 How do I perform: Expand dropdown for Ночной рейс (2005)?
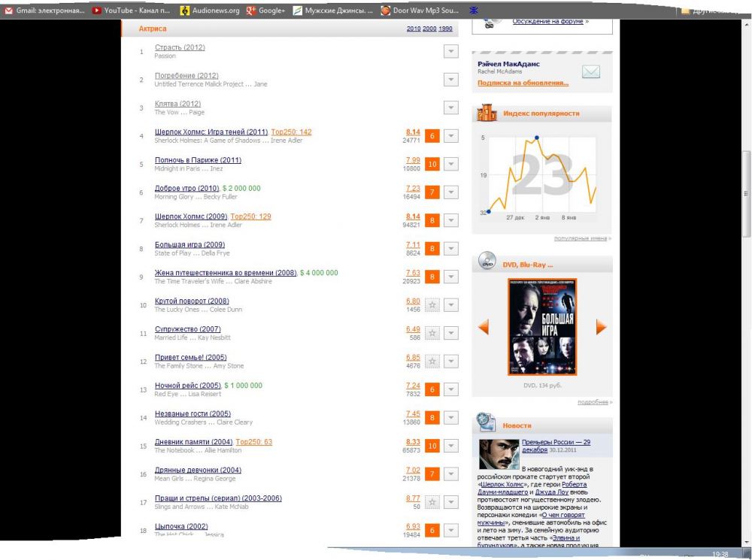450,389
